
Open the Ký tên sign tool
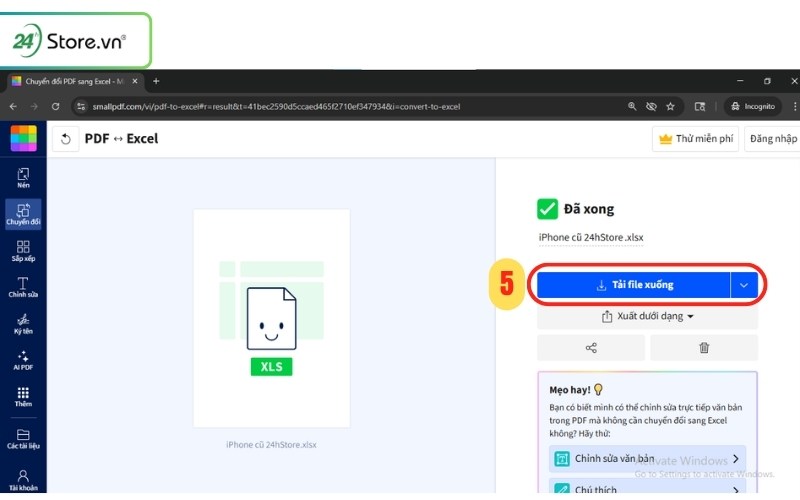click(x=23, y=324)
